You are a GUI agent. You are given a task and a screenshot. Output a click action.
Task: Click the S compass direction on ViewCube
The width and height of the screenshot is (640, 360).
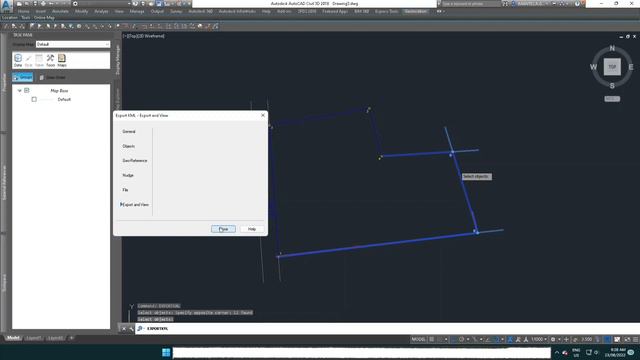pyautogui.click(x=612, y=86)
